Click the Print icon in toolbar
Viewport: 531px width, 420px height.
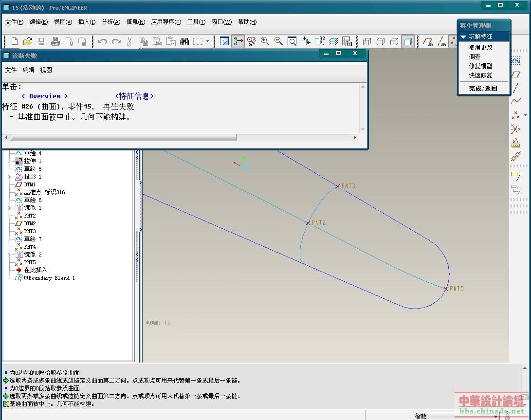click(55, 41)
